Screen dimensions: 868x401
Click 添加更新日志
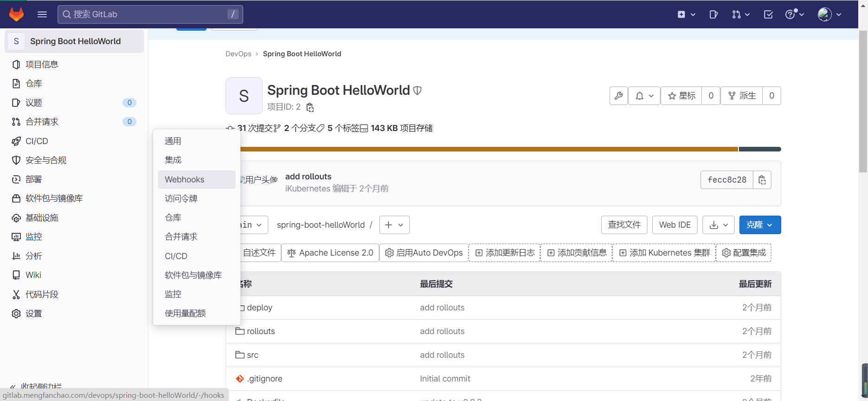click(x=505, y=253)
